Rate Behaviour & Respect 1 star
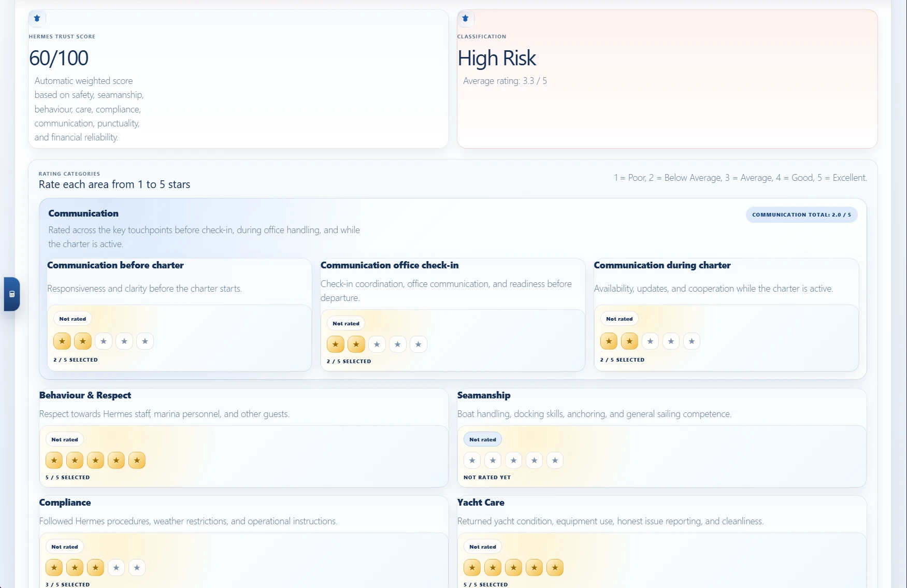This screenshot has width=907, height=588. coord(54,461)
